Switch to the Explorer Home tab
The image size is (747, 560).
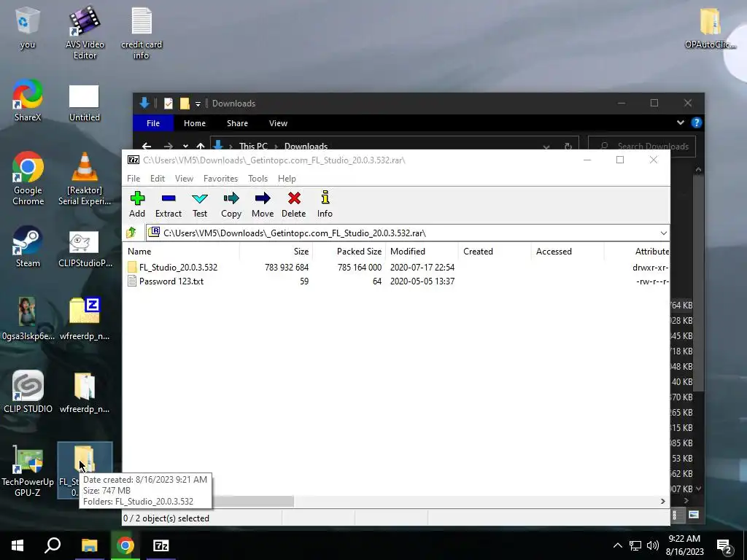pos(195,123)
